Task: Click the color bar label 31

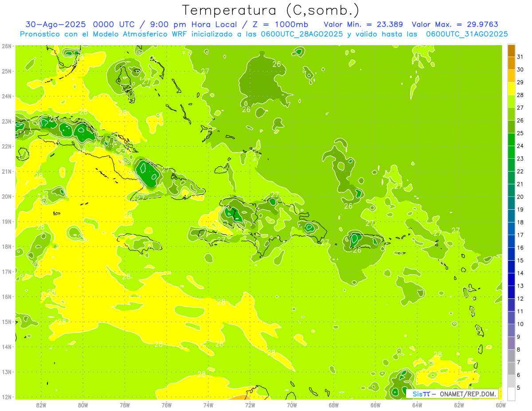Action: (520, 57)
